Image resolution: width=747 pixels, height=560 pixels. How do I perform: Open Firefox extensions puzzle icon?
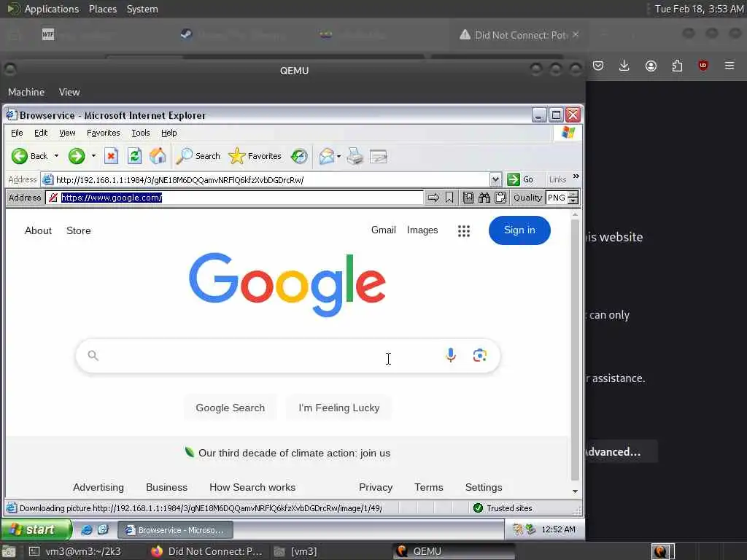(677, 66)
